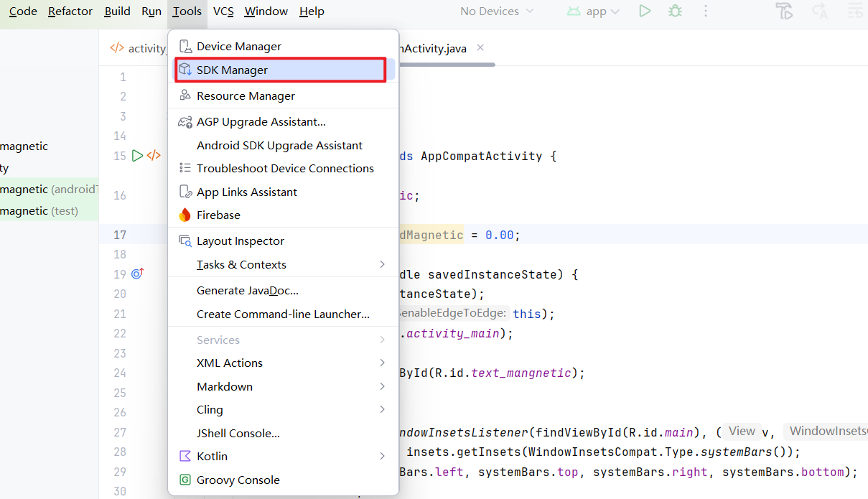
Task: Open Firebase from the Tools menu
Action: pos(283,215)
